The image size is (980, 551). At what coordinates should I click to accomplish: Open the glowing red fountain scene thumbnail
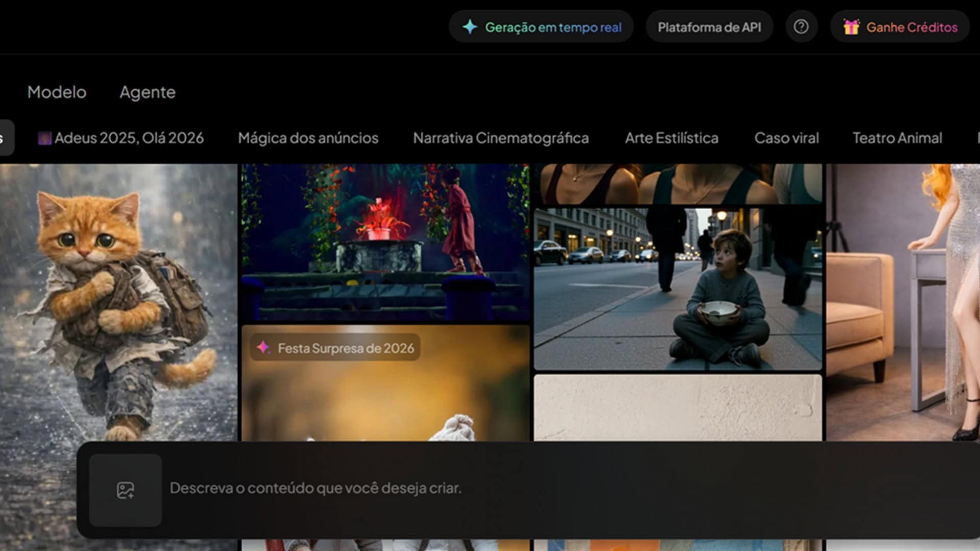pyautogui.click(x=385, y=242)
